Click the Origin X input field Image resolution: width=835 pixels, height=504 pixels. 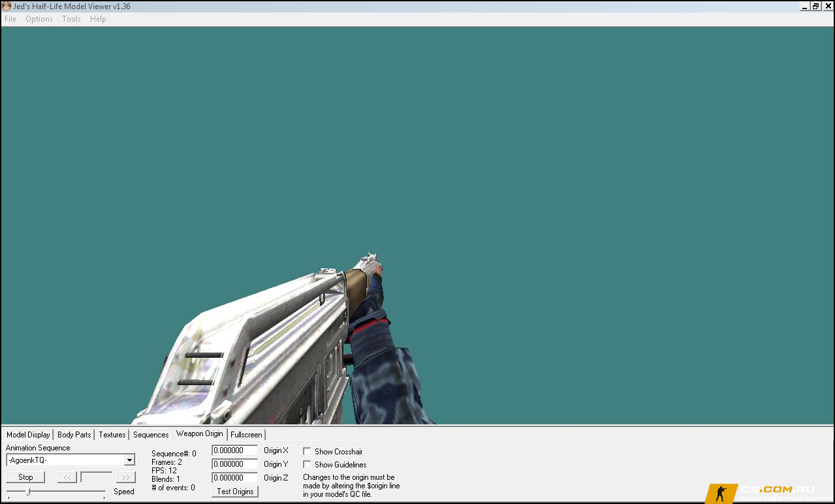[x=234, y=450]
